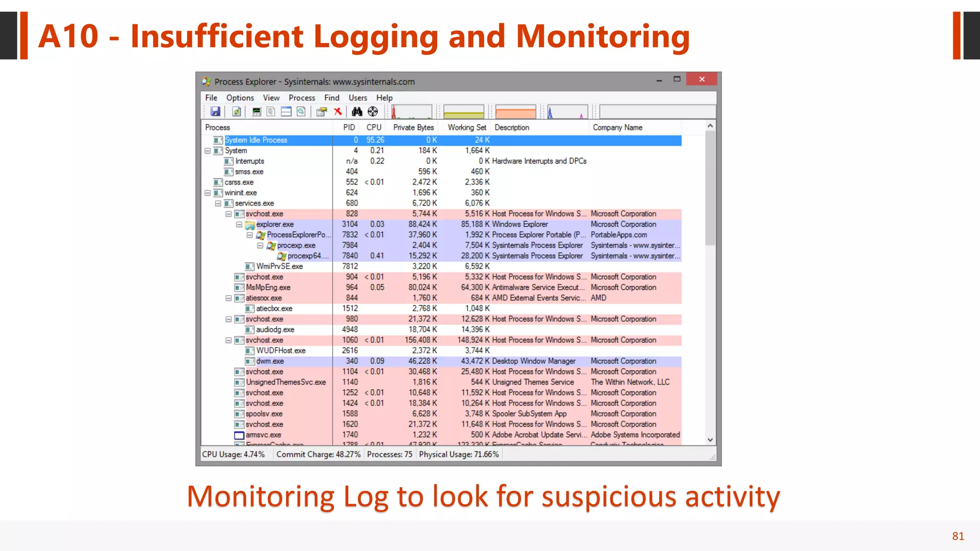Viewport: 980px width, 551px height.
Task: Collapse the procexp.exe tree node
Action: coord(260,245)
